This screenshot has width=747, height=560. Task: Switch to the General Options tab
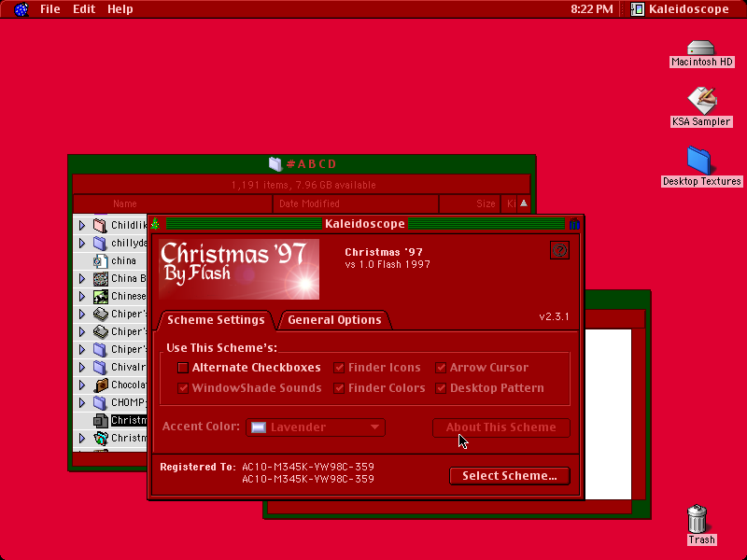[334, 319]
